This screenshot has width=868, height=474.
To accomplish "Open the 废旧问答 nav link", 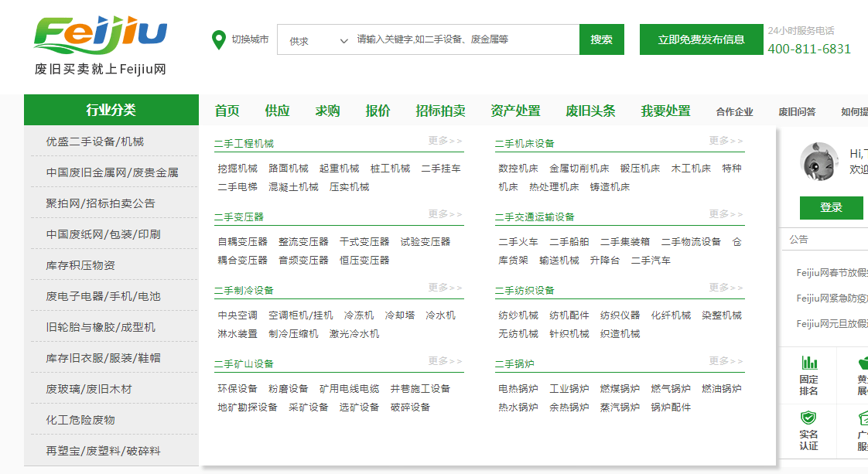I will [x=797, y=111].
